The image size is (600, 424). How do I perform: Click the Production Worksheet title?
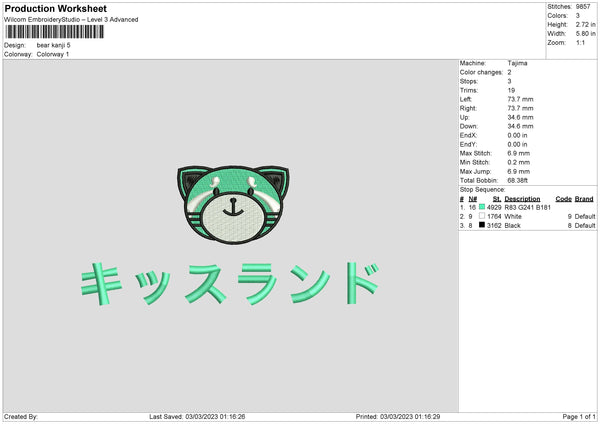coord(55,8)
